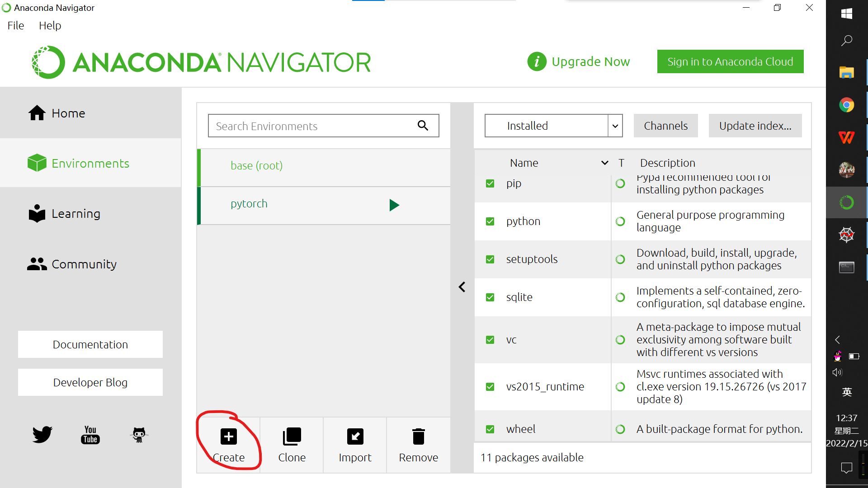This screenshot has height=488, width=868.
Task: Click the Clone environment icon
Action: (x=292, y=436)
